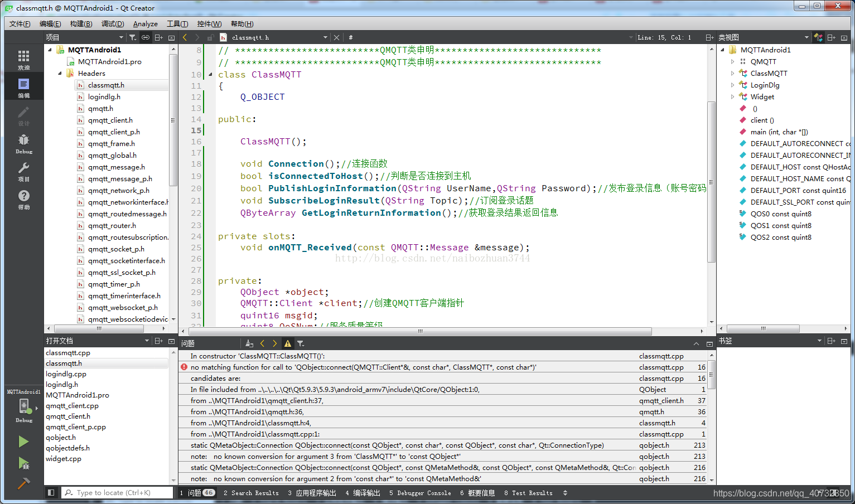Click the class view filter icon
This screenshot has height=504, width=855.
[x=818, y=37]
